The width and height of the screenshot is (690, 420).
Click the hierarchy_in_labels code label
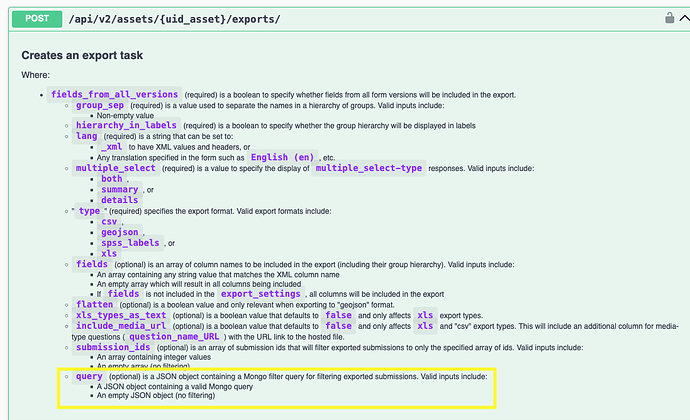tap(126, 125)
